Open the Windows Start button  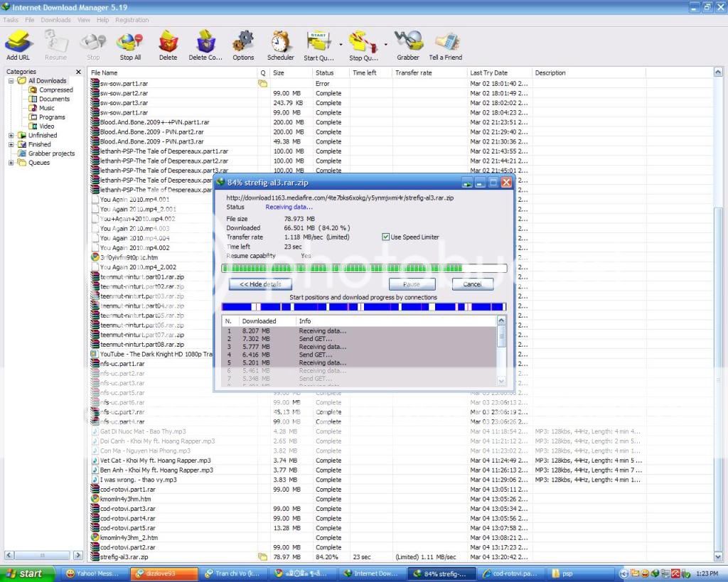tap(27, 573)
